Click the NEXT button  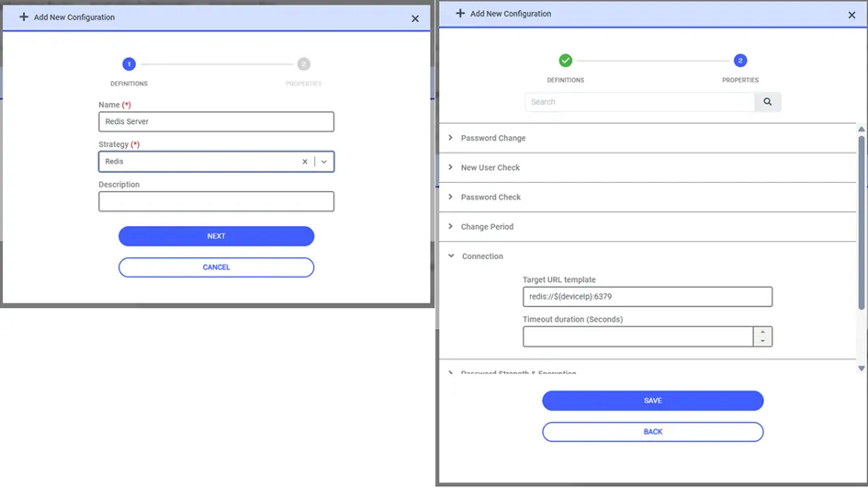point(217,236)
